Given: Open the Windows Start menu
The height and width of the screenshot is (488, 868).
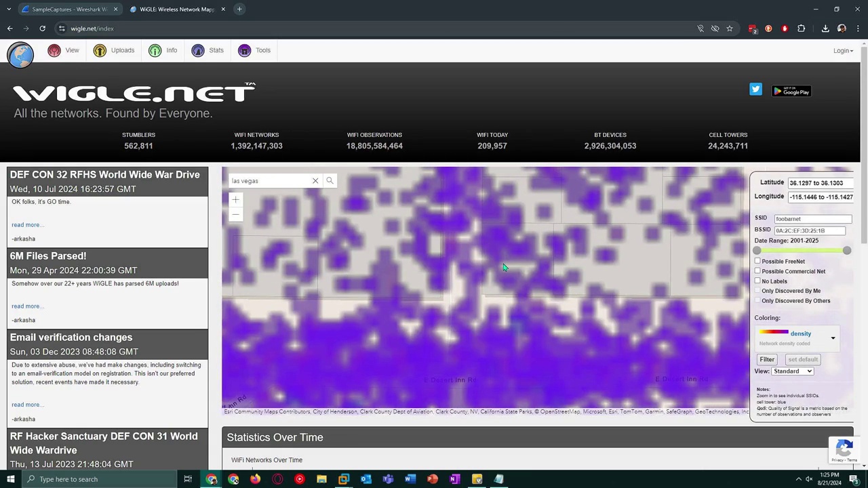Looking at the screenshot, I should click(x=9, y=479).
